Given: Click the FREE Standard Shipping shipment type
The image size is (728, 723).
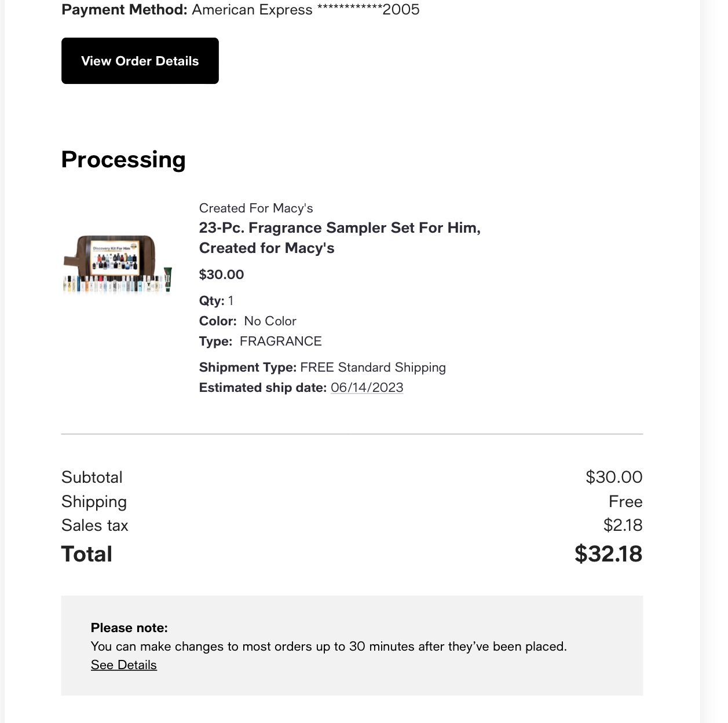Looking at the screenshot, I should tap(372, 368).
